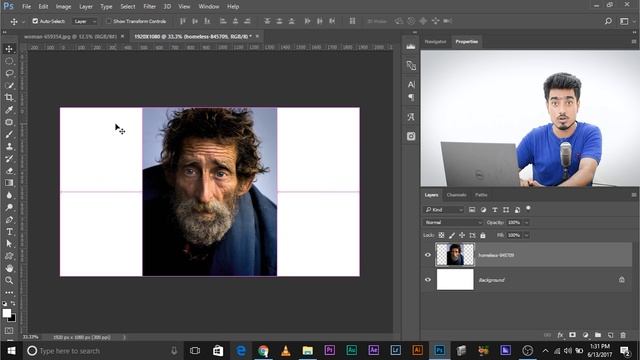The width and height of the screenshot is (640, 360).
Task: Select the Clone Stamp tool
Action: point(9,147)
